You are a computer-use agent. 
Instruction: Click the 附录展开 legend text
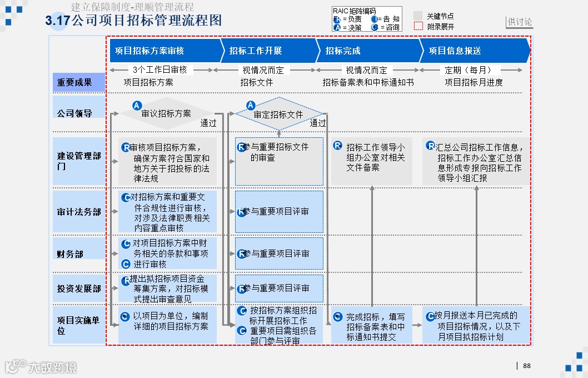pos(441,27)
